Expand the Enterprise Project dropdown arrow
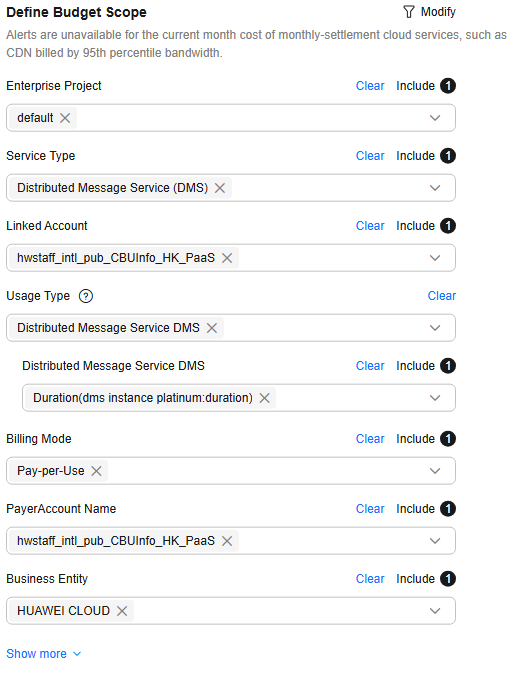This screenshot has height=673, width=513. [435, 118]
